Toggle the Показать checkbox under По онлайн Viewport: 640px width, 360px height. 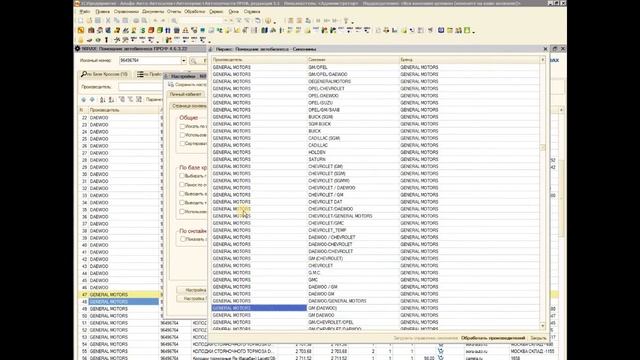click(x=182, y=239)
